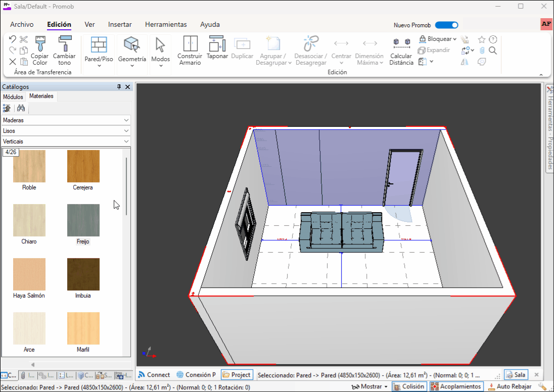Click the Taponar tool icon

point(217,44)
